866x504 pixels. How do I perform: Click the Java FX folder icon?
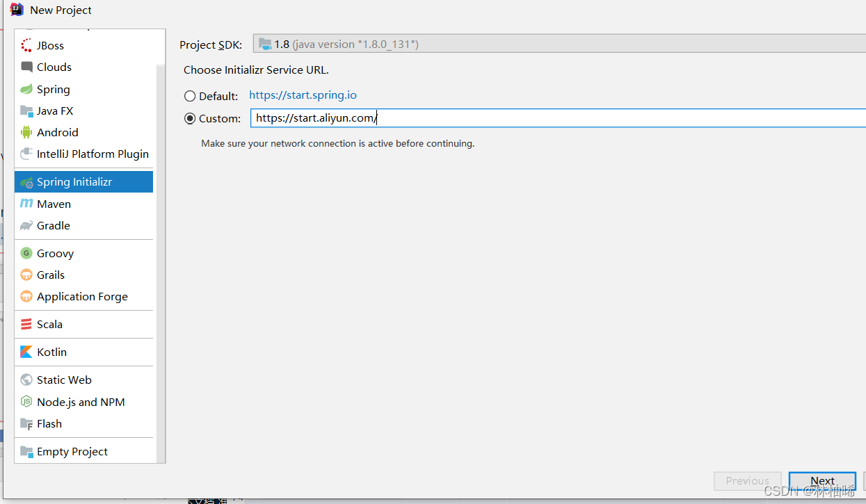26,111
